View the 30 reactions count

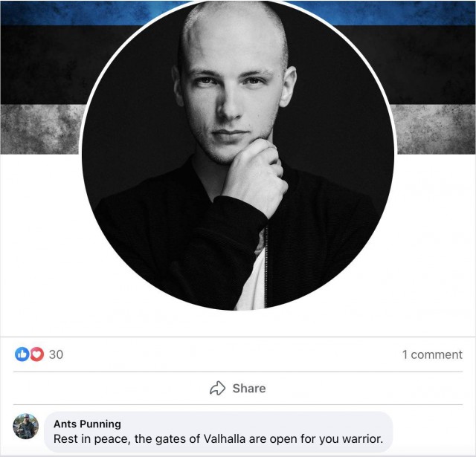(57, 354)
